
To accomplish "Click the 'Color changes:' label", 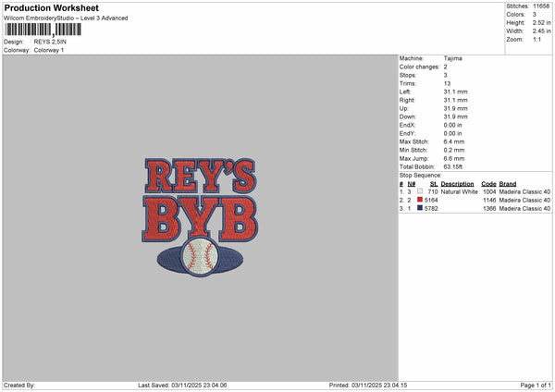I will [x=419, y=67].
